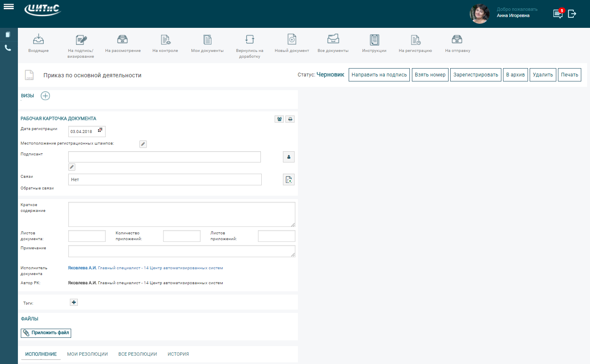The width and height of the screenshot is (590, 364).
Task: Click the Приложить файл button
Action: tap(46, 333)
